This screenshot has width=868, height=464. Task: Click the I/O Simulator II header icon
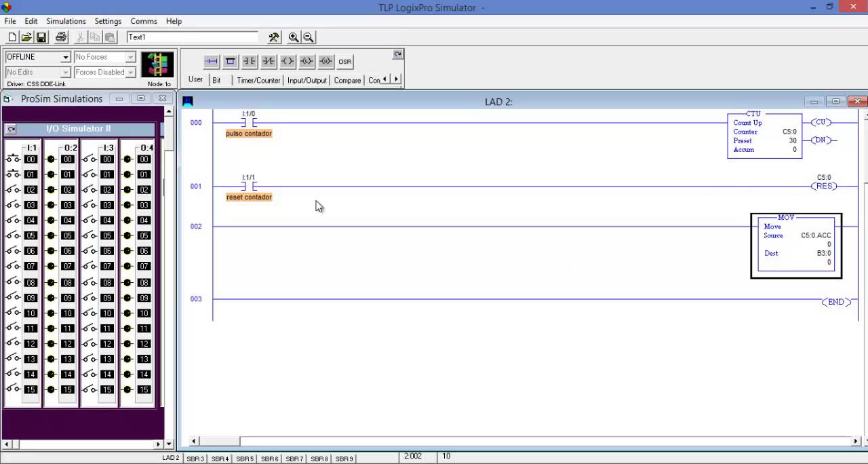11,129
